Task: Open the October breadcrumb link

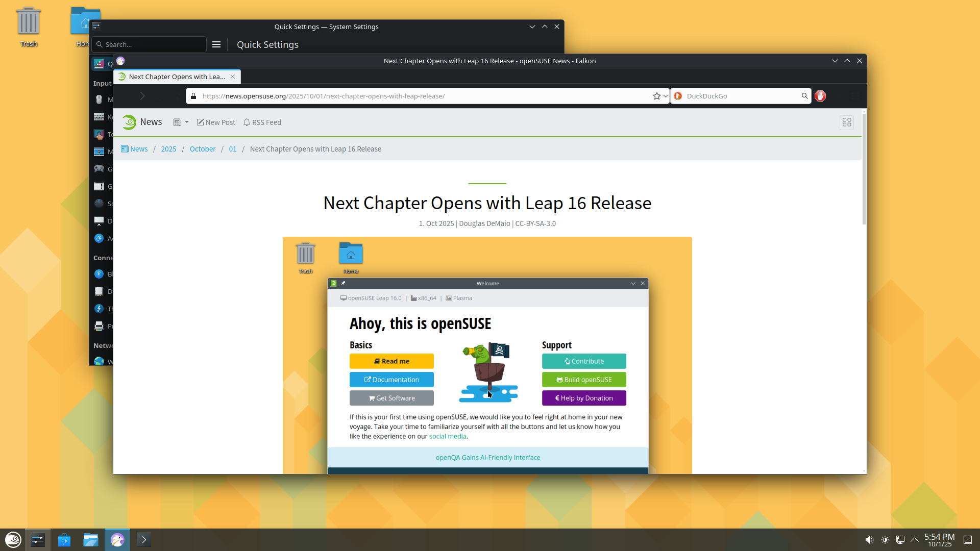Action: 203,149
